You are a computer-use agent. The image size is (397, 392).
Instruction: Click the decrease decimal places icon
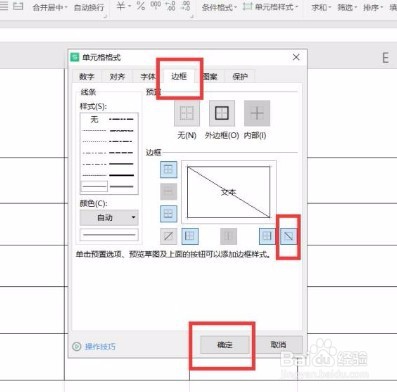[185, 6]
